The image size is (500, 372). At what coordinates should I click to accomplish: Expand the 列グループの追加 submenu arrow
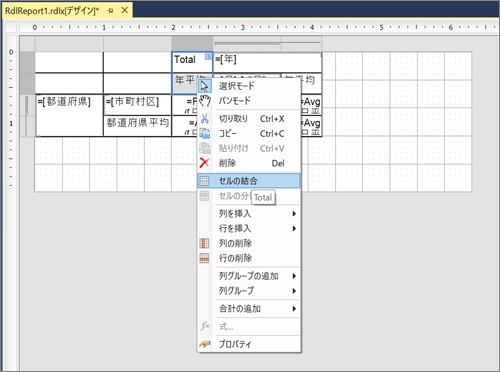click(294, 276)
